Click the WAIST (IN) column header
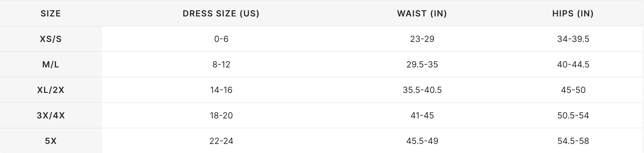The image size is (644, 153). tap(422, 13)
